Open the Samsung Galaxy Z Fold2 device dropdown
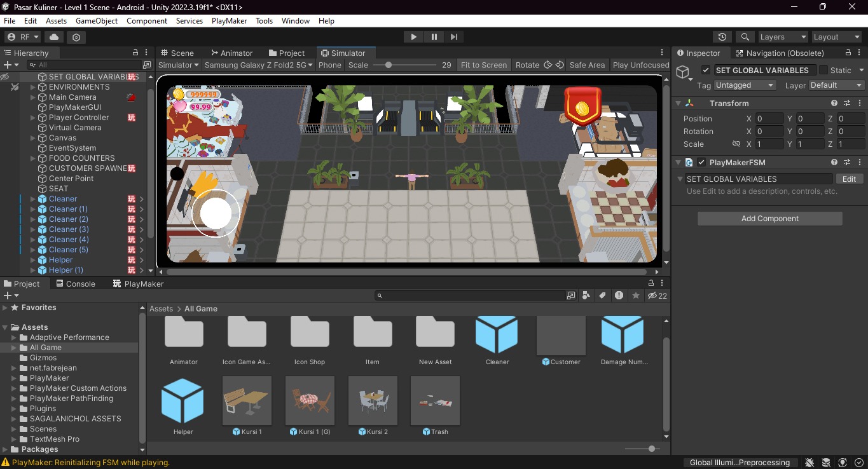 [258, 65]
